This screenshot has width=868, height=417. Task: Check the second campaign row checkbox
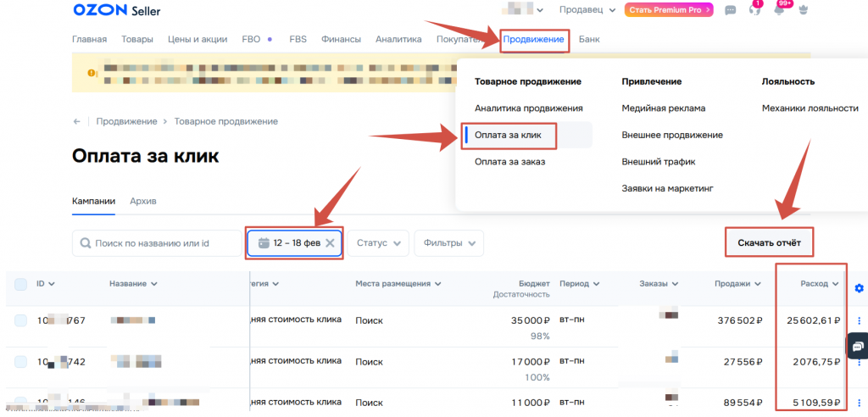pyautogui.click(x=21, y=361)
